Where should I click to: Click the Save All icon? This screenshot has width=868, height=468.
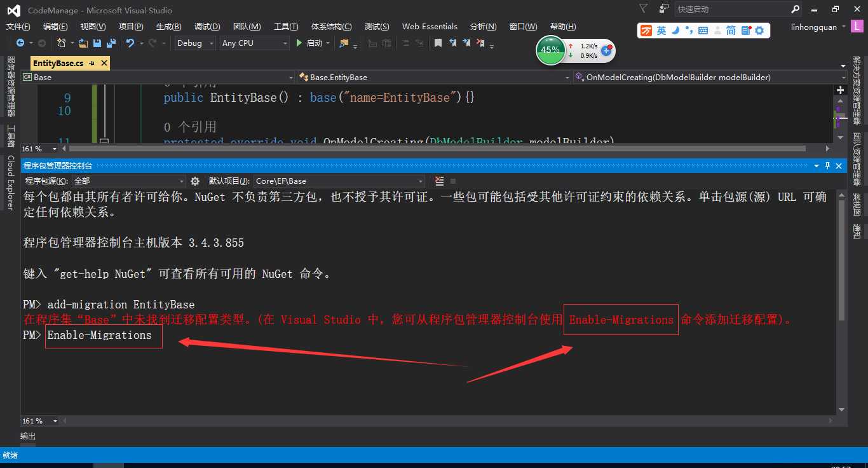coord(111,43)
